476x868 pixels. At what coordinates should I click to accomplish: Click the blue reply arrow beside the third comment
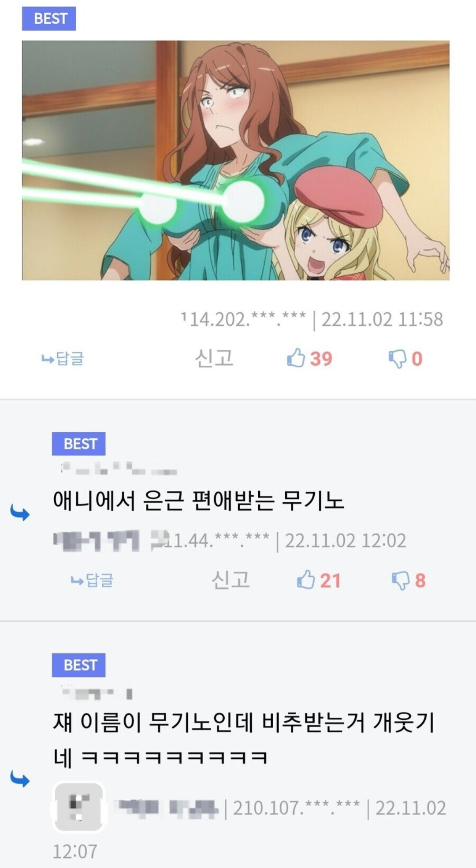pos(20,779)
